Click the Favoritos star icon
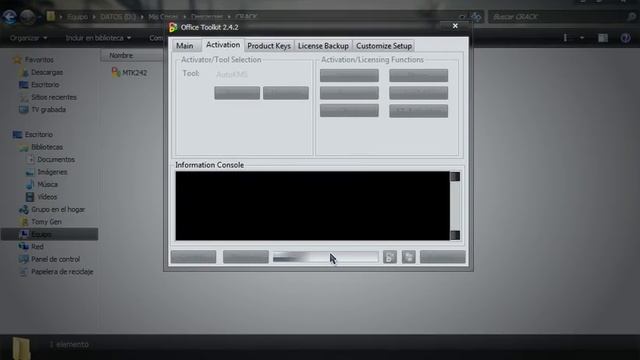640x360 pixels. coord(17,60)
